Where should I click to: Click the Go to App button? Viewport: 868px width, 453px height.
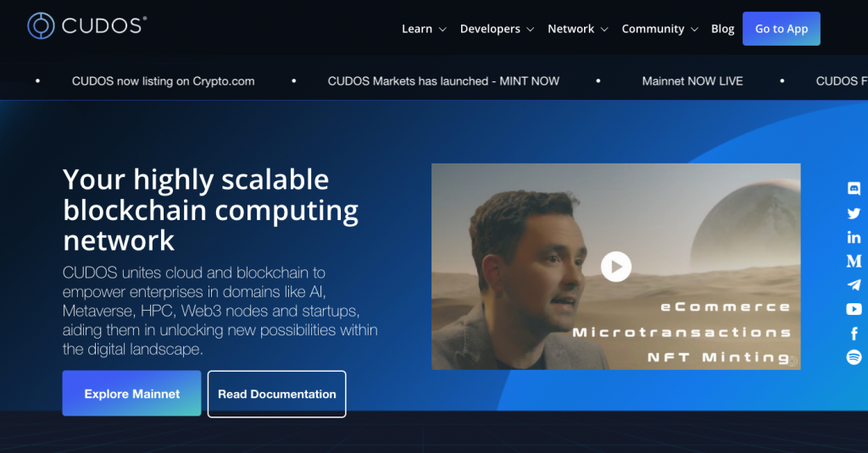[781, 29]
